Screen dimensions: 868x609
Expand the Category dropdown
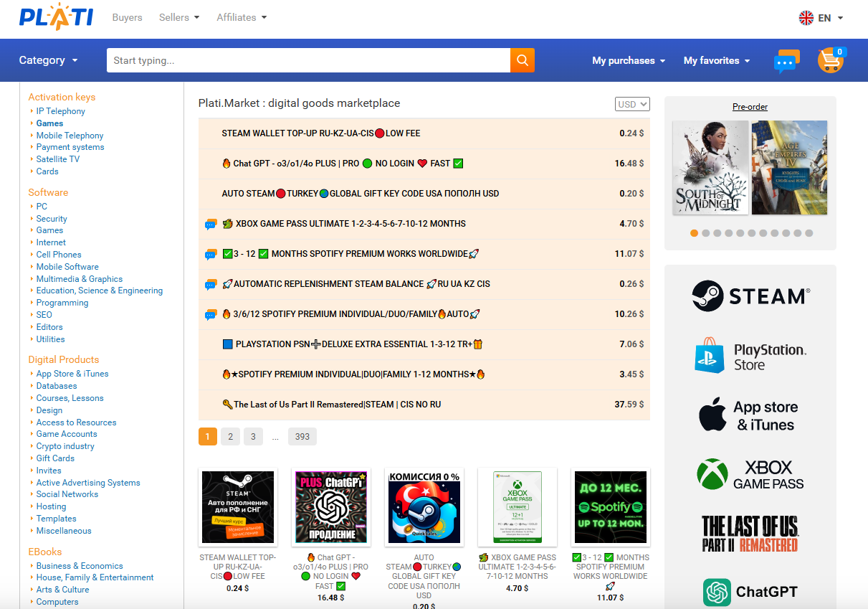pos(48,60)
